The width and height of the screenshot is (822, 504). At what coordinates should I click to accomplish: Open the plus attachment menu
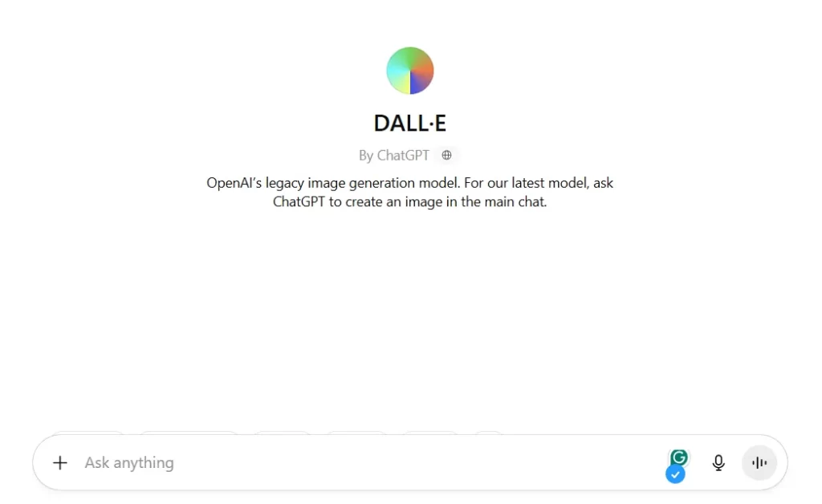59,462
